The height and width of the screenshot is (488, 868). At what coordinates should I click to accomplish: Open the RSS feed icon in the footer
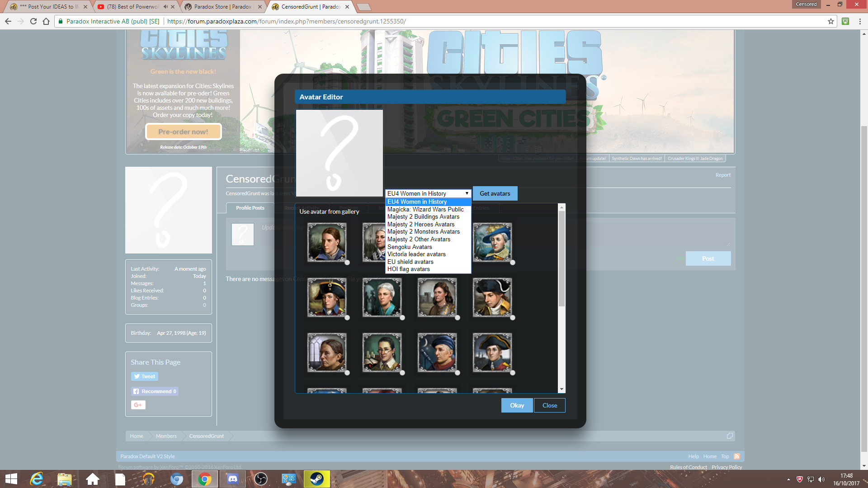coord(737,456)
